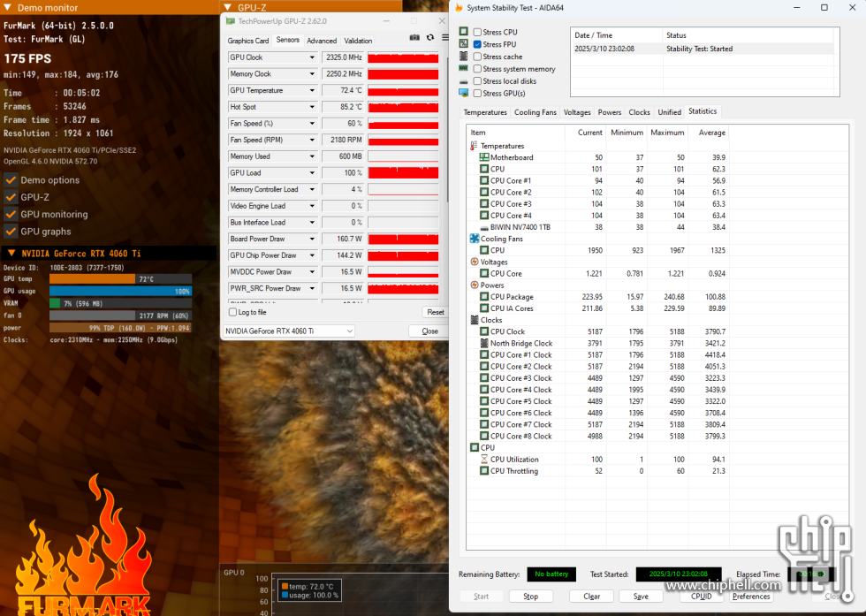
Task: Click the CPU Utilization hourglass icon
Action: coord(484,459)
